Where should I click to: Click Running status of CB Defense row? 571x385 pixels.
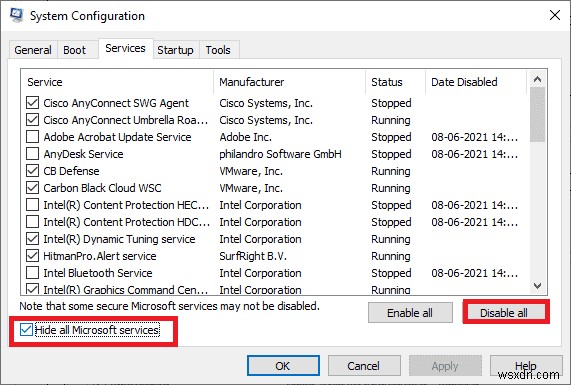(390, 171)
